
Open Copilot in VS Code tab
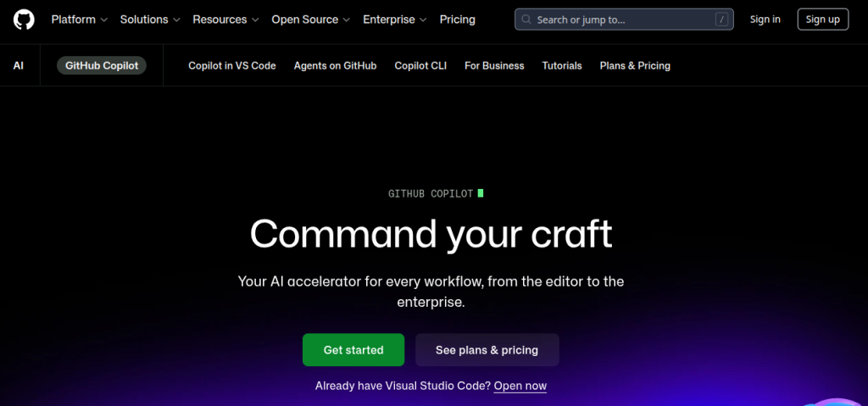232,65
